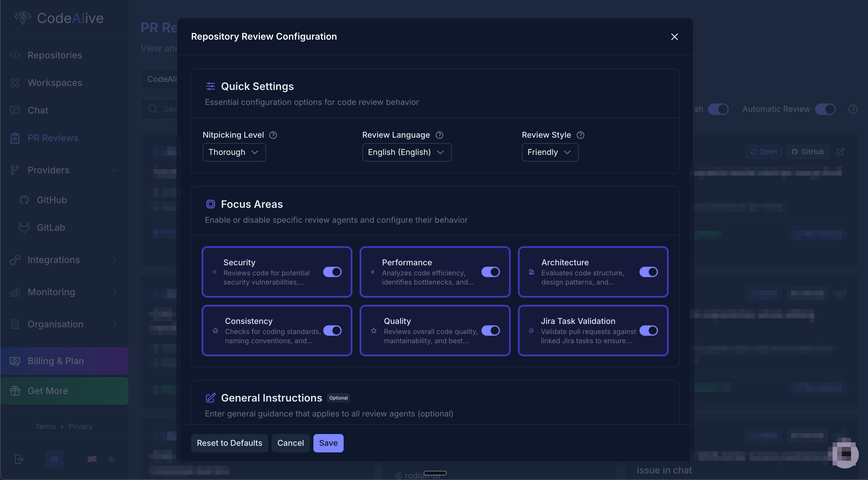The width and height of the screenshot is (868, 480).
Task: Open Billing & Plan from the sidebar
Action: click(56, 360)
